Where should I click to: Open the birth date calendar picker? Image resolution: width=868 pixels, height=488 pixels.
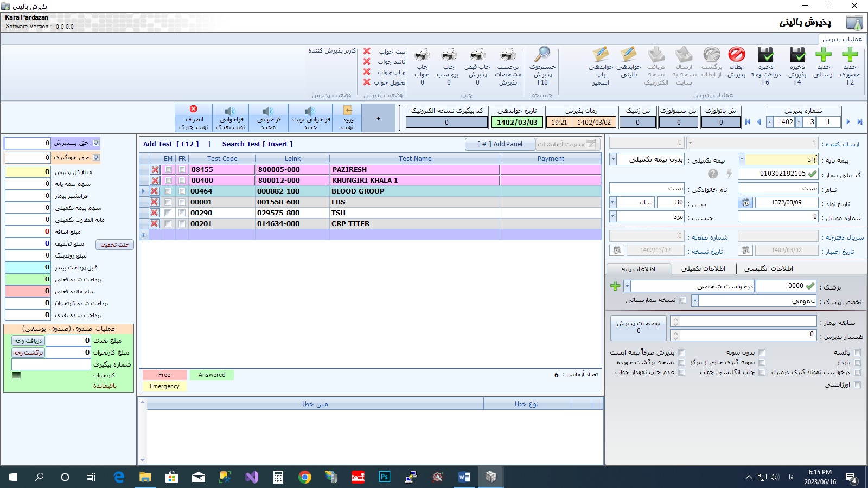click(x=746, y=202)
